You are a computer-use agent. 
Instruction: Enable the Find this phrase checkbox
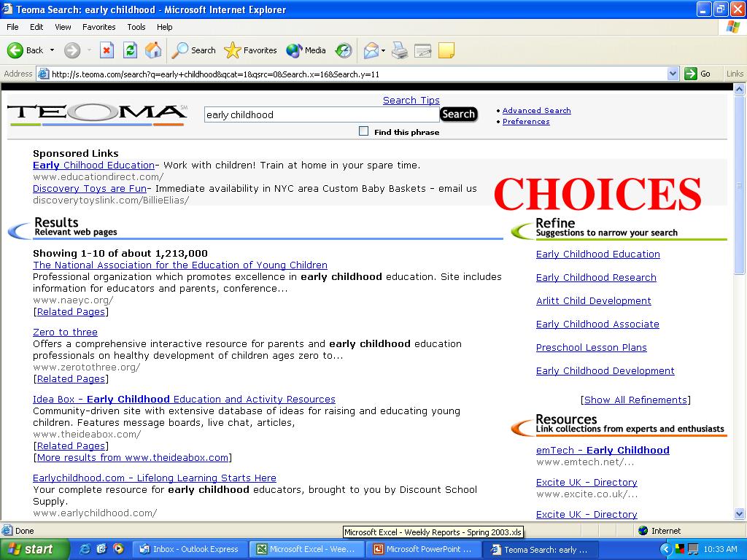(x=363, y=131)
